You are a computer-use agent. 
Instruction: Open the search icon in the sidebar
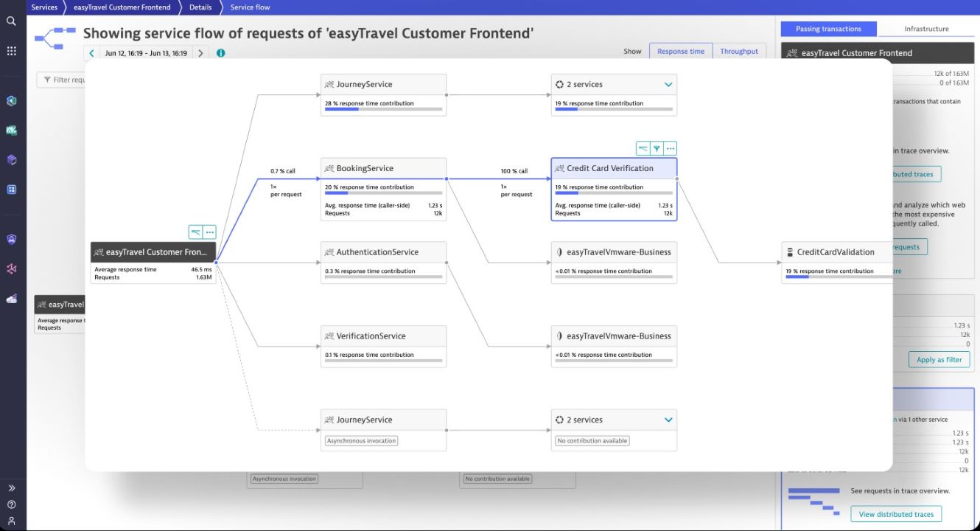click(11, 21)
